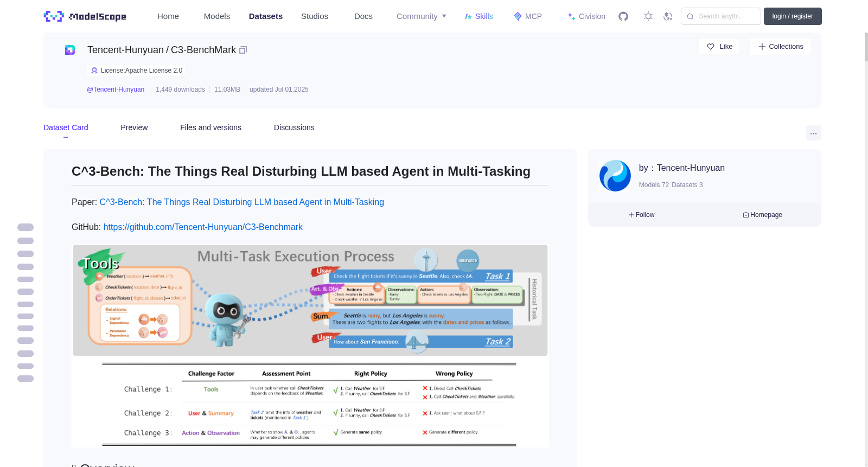Like this dataset with the Like button

719,47
